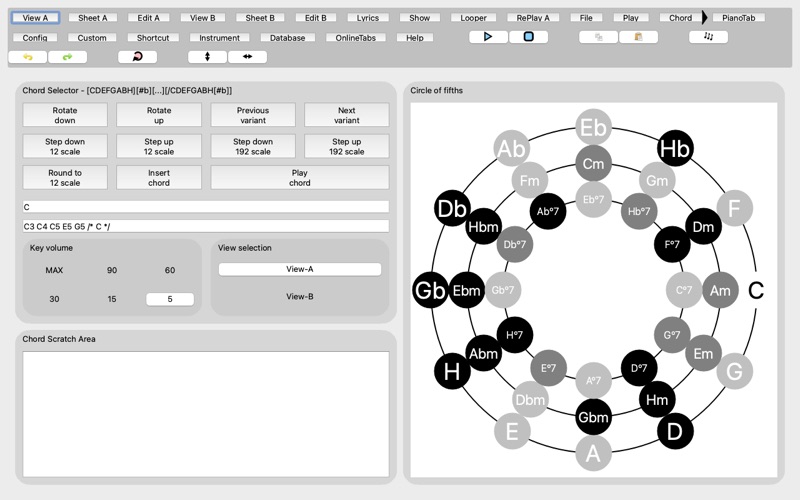
Task: Click the chord notes field C3 C4 C5
Action: [206, 226]
